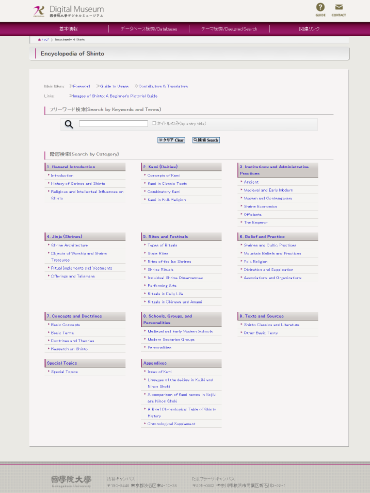Open Mountain Beliefs and Practices link
The image size is (370, 493).
(x=272, y=253)
